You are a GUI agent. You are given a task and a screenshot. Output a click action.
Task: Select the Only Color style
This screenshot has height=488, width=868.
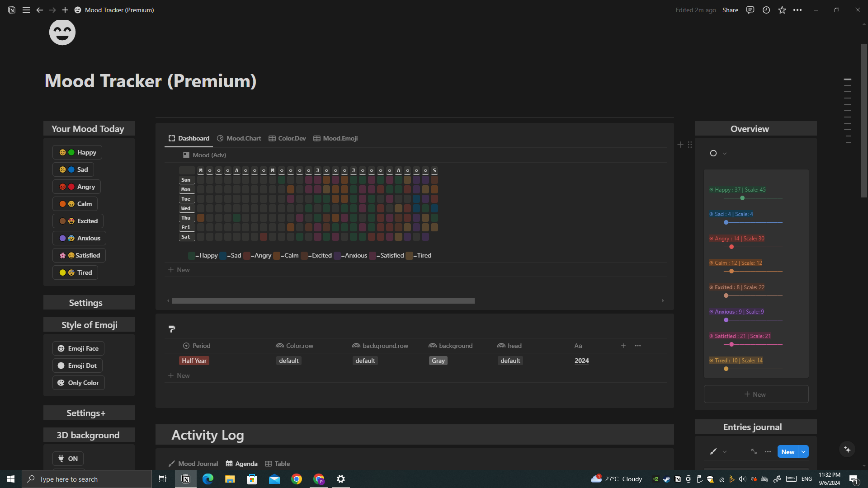pyautogui.click(x=79, y=383)
